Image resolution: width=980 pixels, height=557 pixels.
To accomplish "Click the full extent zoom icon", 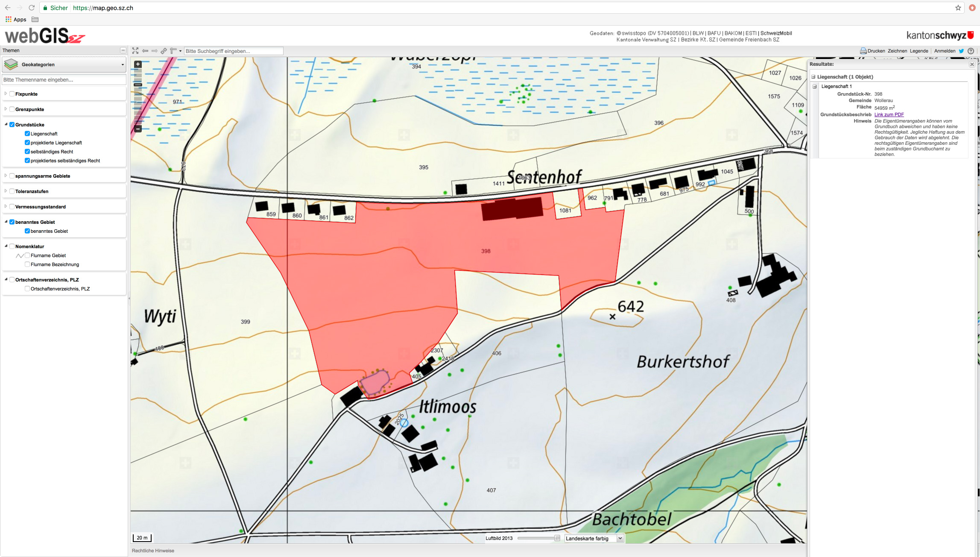I will click(135, 51).
